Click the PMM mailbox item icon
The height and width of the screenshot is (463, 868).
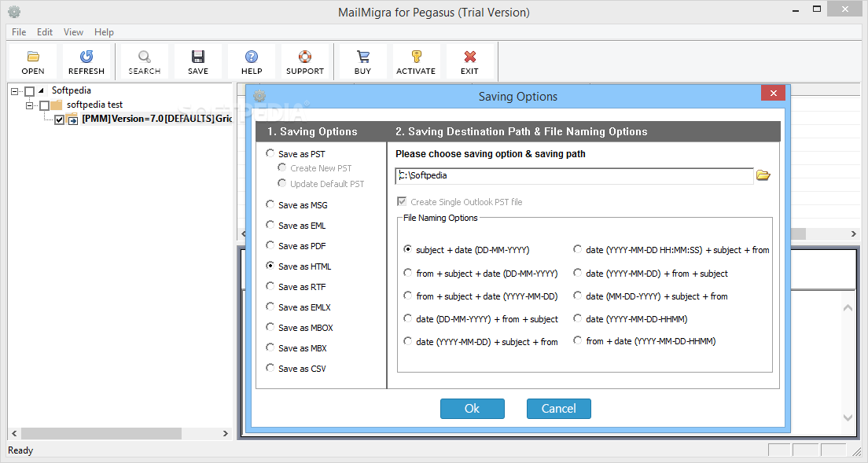tap(72, 119)
